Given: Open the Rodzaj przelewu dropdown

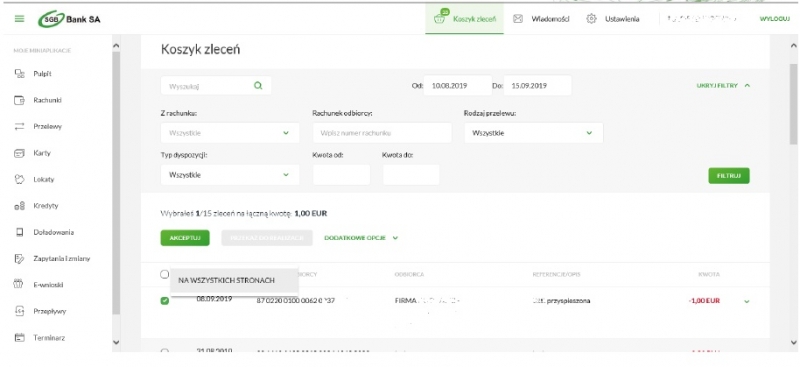Looking at the screenshot, I should click(x=534, y=133).
